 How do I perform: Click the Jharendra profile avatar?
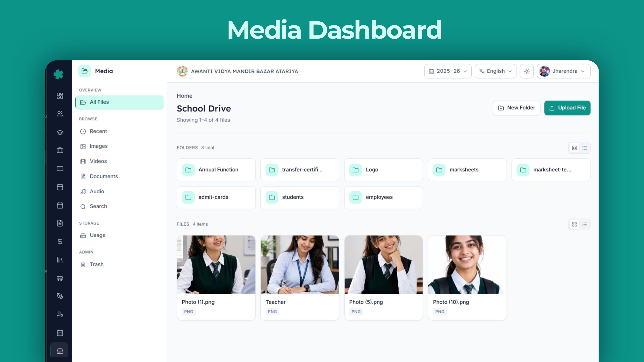[544, 71]
